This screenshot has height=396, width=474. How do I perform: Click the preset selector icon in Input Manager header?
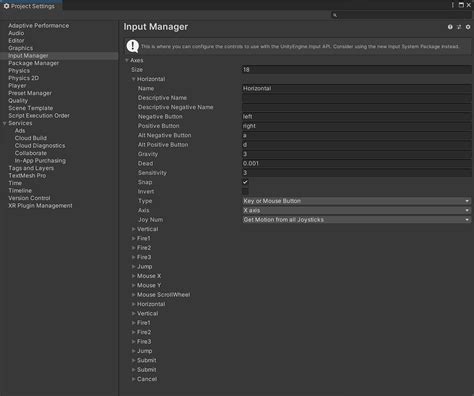click(x=459, y=27)
